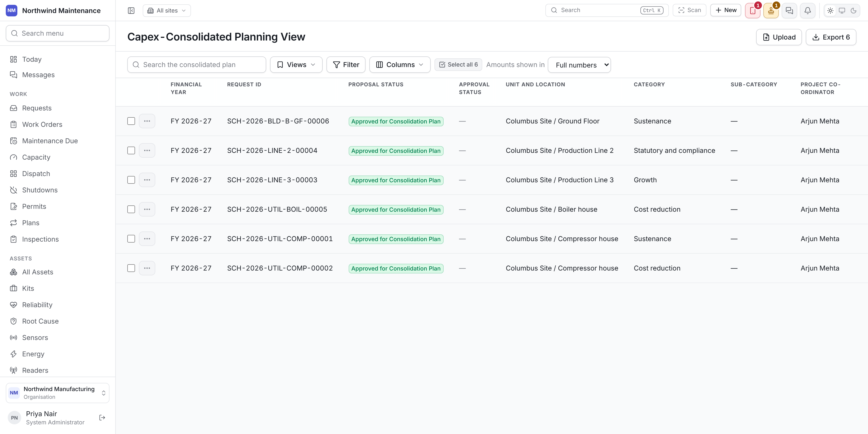Expand the Columns dropdown
Viewport: 868px width, 434px height.
pyautogui.click(x=400, y=64)
